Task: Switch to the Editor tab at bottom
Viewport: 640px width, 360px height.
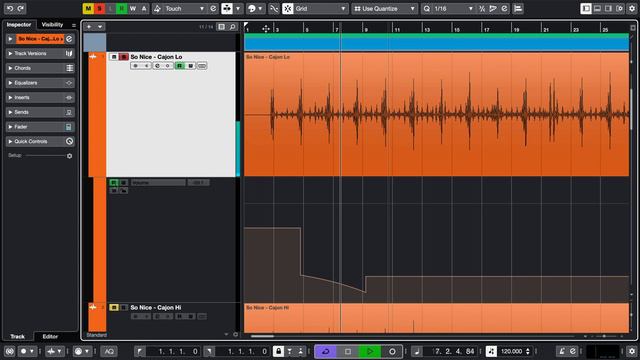Action: (50, 336)
